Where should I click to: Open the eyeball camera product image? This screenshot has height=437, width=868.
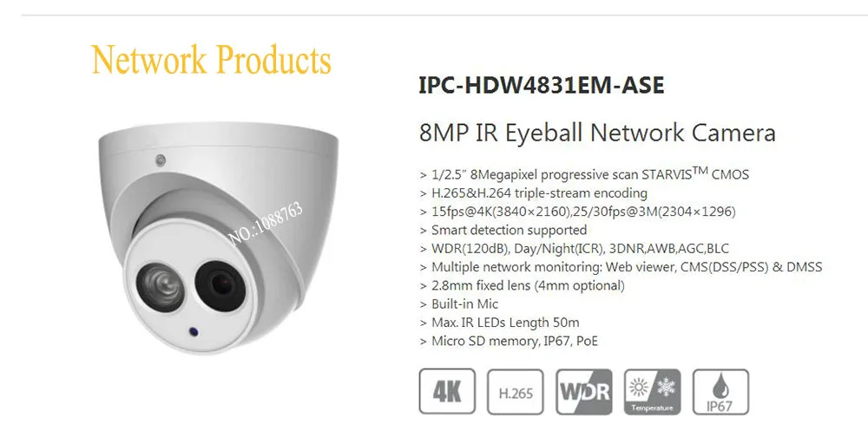(x=219, y=238)
